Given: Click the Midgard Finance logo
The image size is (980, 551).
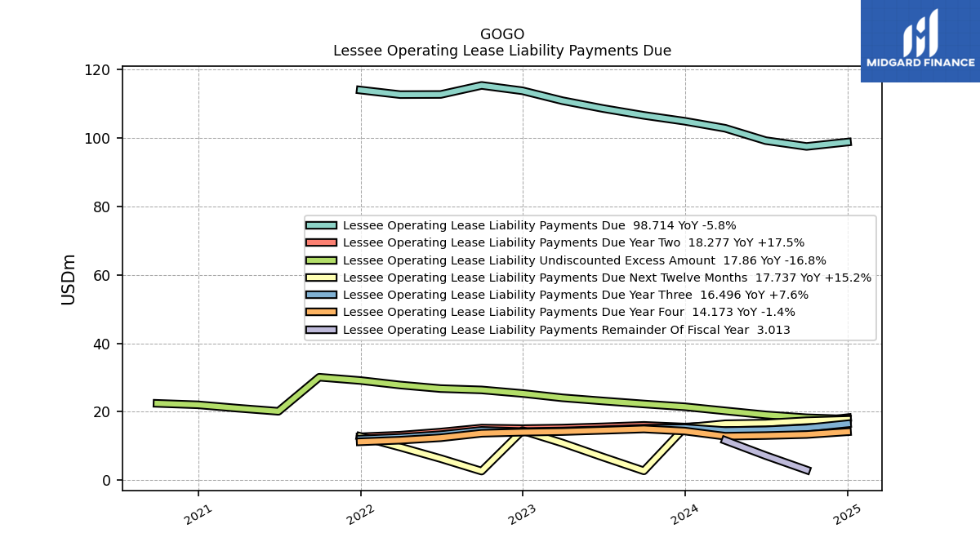Looking at the screenshot, I should point(920,41).
